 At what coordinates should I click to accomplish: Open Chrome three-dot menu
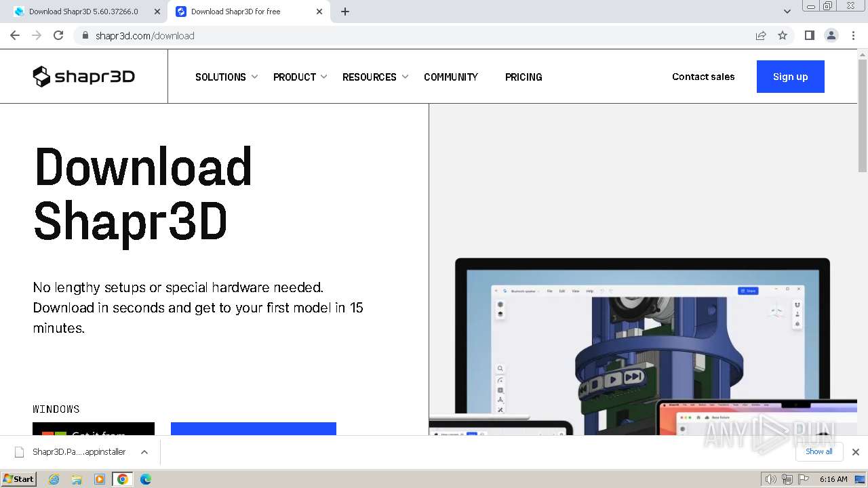point(853,35)
